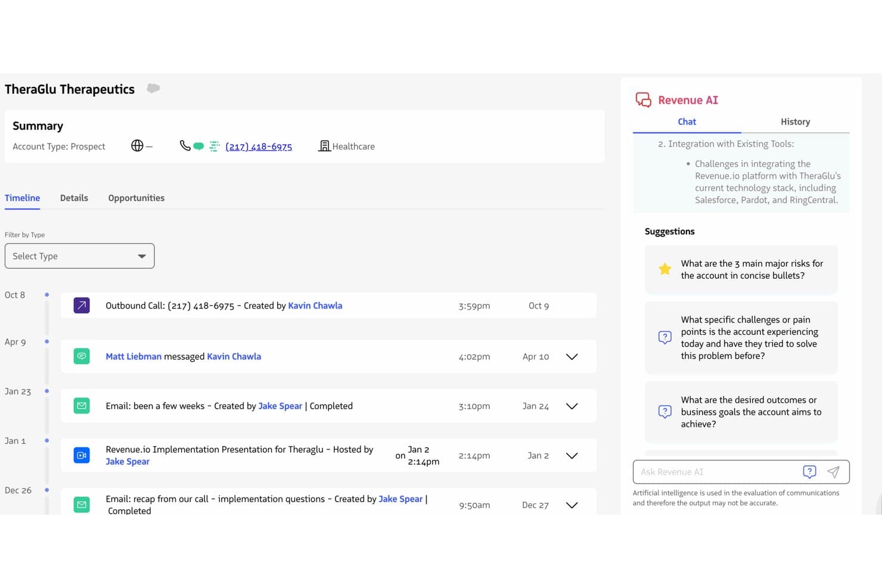The image size is (882, 588).
Task: Switch to the Details tab
Action: point(74,198)
